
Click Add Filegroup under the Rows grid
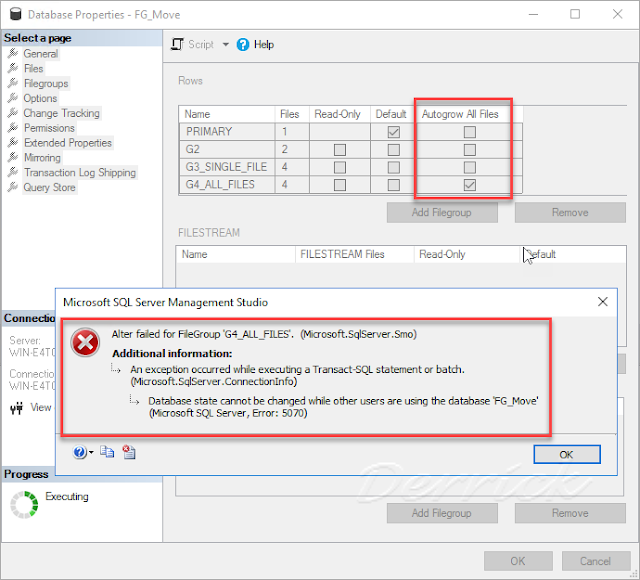point(442,212)
